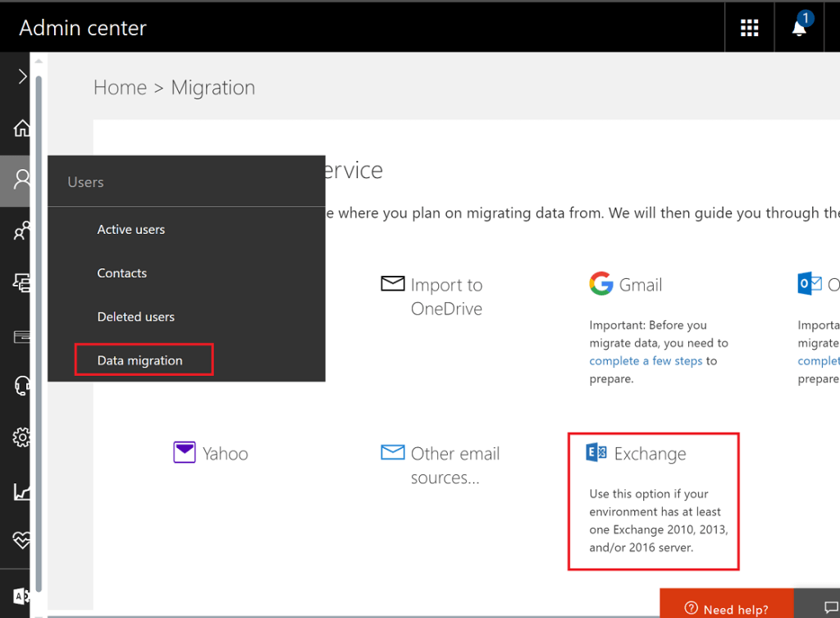Click the blue envelope icon for other sources
The width and height of the screenshot is (840, 618).
tap(393, 452)
